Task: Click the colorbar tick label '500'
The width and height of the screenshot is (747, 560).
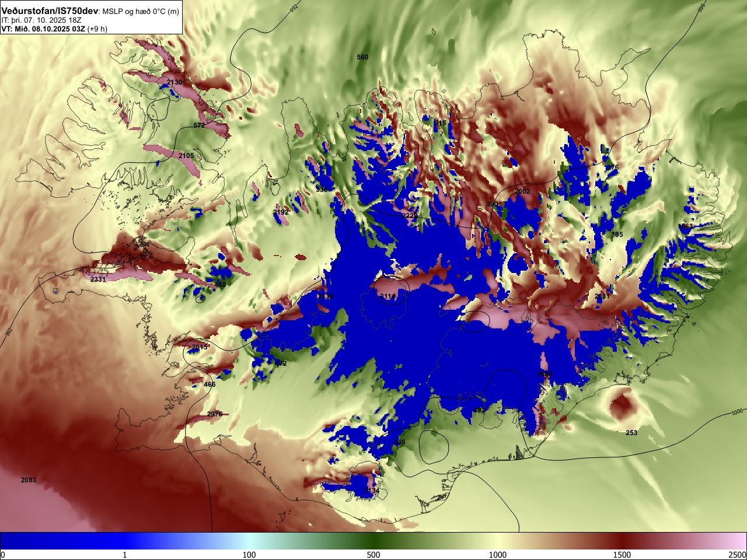Action: 373,555
